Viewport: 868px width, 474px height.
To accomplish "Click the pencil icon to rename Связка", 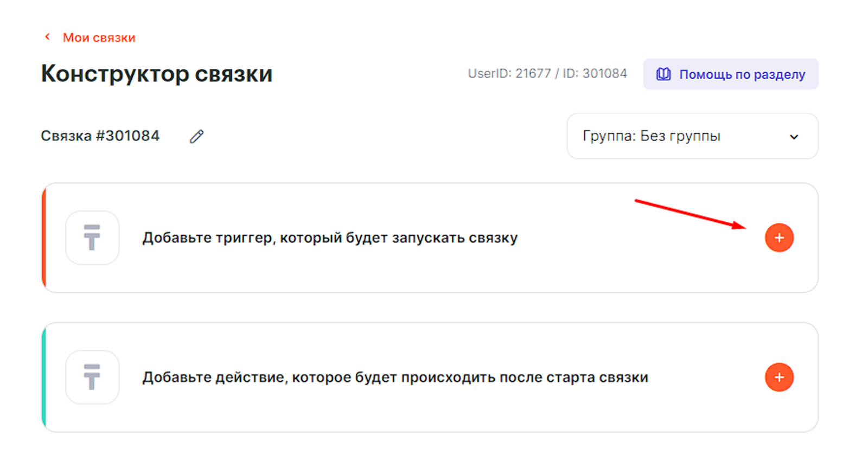I will (x=196, y=136).
